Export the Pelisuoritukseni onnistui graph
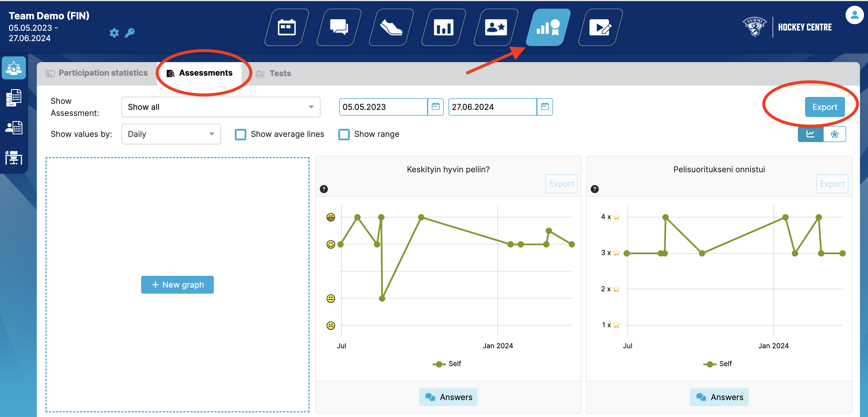This screenshot has width=868, height=417. [x=832, y=184]
